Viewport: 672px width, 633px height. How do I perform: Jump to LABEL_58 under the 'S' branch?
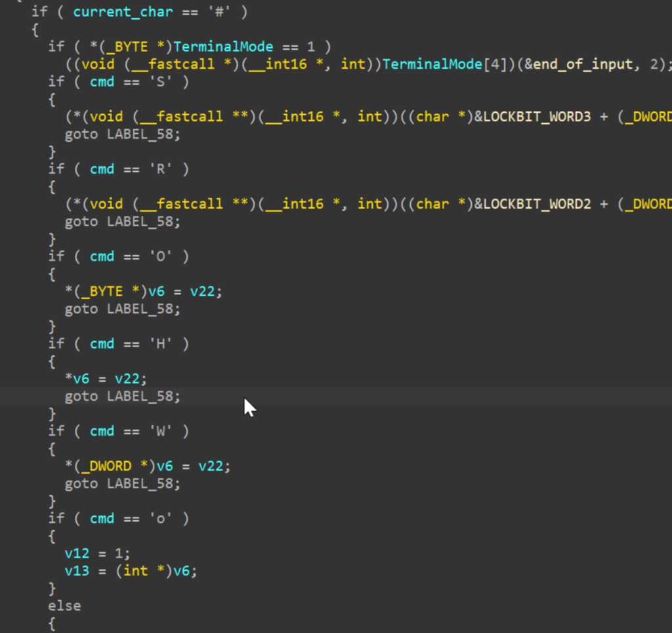coord(143,134)
